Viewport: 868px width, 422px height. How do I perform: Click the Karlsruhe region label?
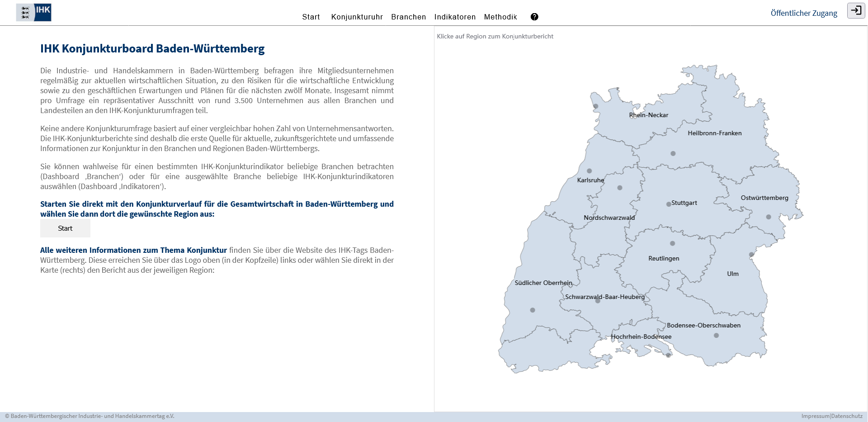coord(590,180)
